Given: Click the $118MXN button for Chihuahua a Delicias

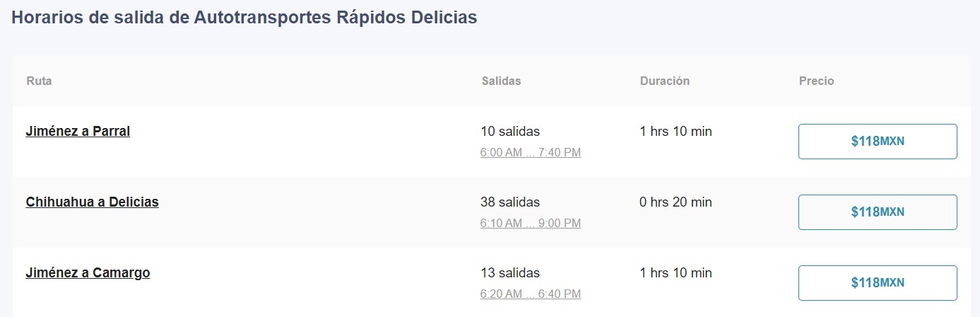Looking at the screenshot, I should (878, 212).
